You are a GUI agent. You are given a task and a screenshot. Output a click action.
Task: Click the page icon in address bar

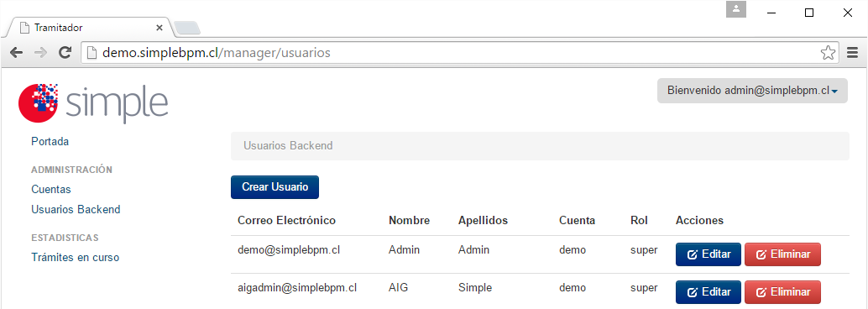tap(92, 53)
